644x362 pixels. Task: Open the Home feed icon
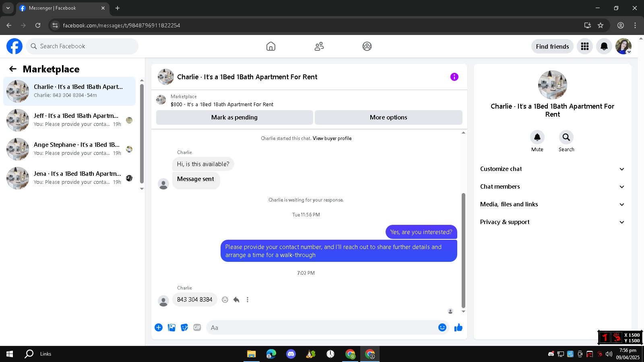[x=271, y=46]
